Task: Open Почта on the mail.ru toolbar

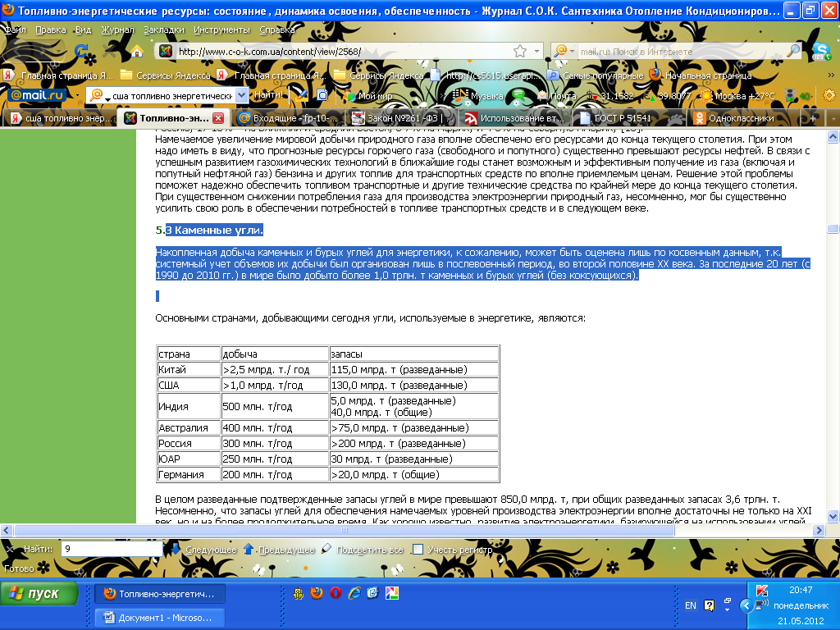Action: click(557, 96)
